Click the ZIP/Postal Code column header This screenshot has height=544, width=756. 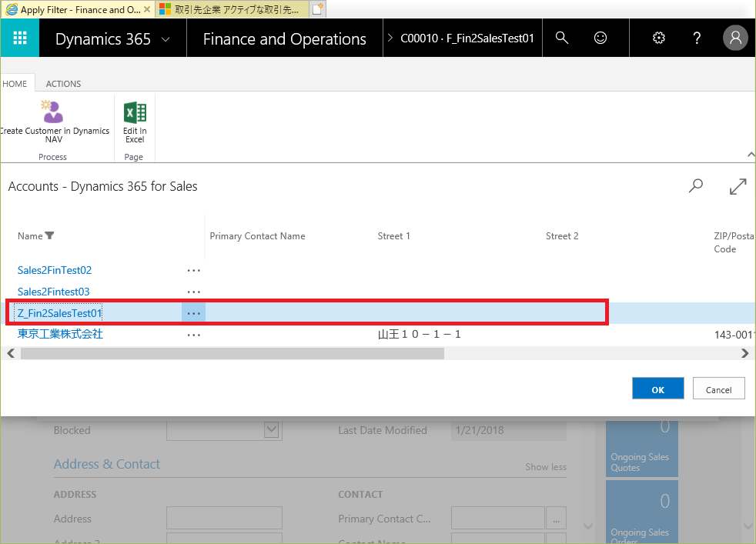click(734, 242)
